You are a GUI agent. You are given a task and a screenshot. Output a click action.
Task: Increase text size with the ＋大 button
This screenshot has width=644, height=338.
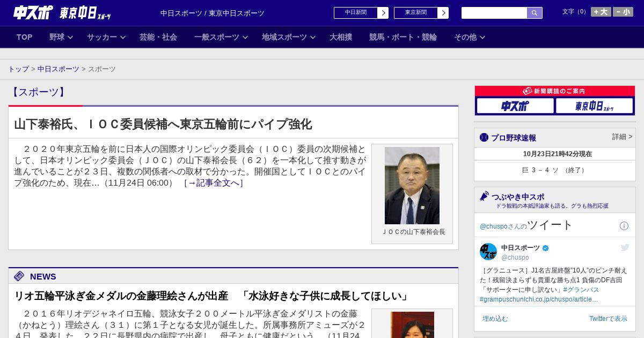pyautogui.click(x=601, y=12)
